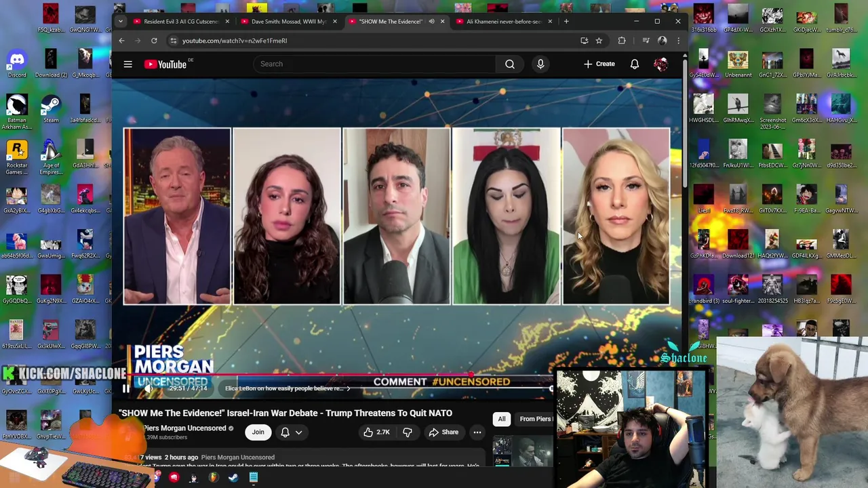Open Discord desktop shortcut
Viewport: 868px width, 488px height.
16,62
